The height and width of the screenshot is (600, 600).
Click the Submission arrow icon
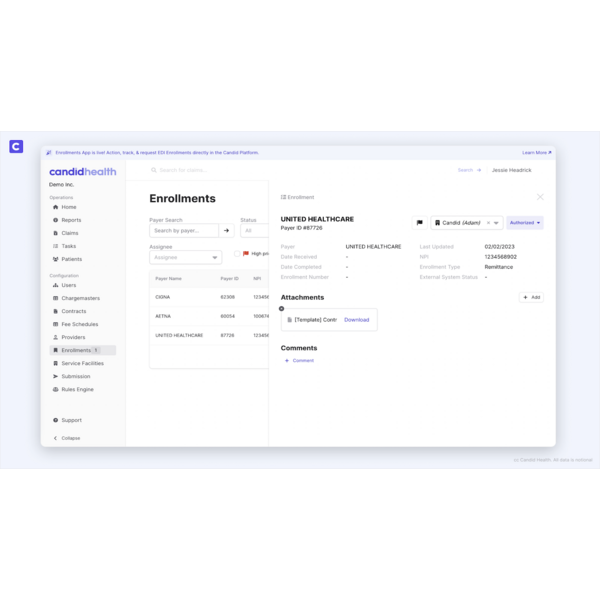(x=55, y=376)
